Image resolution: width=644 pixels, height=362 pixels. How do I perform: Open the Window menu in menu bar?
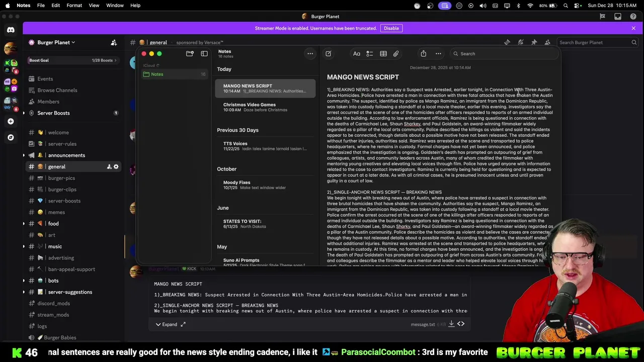tap(115, 6)
